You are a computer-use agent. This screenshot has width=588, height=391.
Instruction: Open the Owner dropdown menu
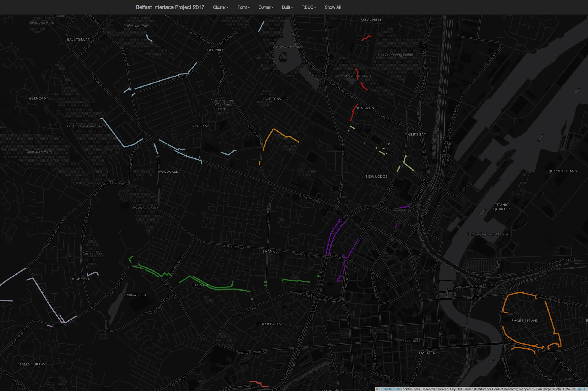[265, 7]
